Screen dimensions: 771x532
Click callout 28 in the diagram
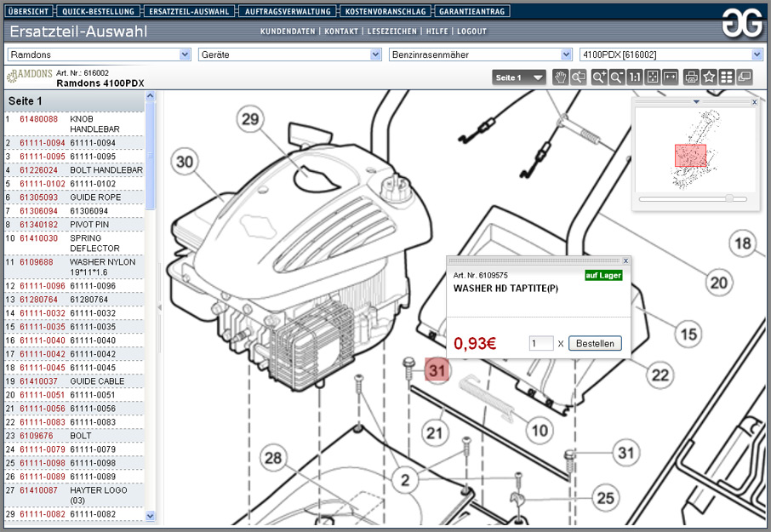pos(273,458)
